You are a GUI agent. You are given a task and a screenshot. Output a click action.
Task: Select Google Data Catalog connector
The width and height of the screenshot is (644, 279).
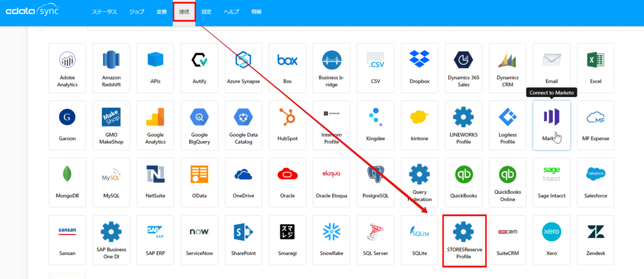(243, 125)
